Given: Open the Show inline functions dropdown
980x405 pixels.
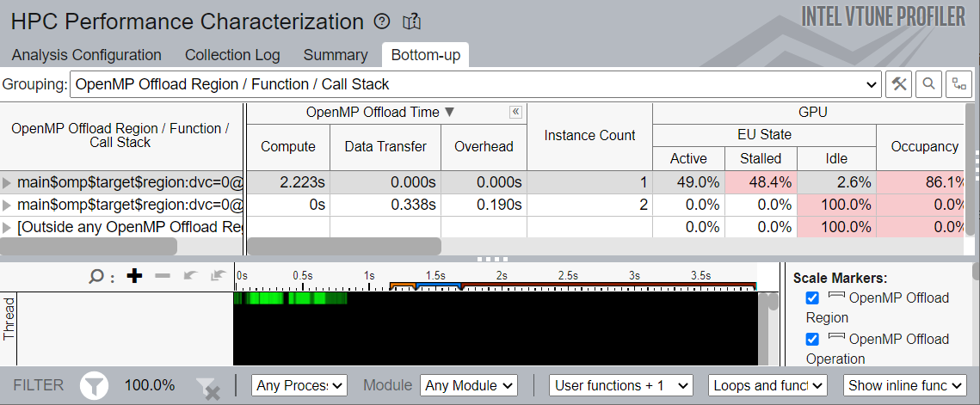Looking at the screenshot, I should point(904,385).
